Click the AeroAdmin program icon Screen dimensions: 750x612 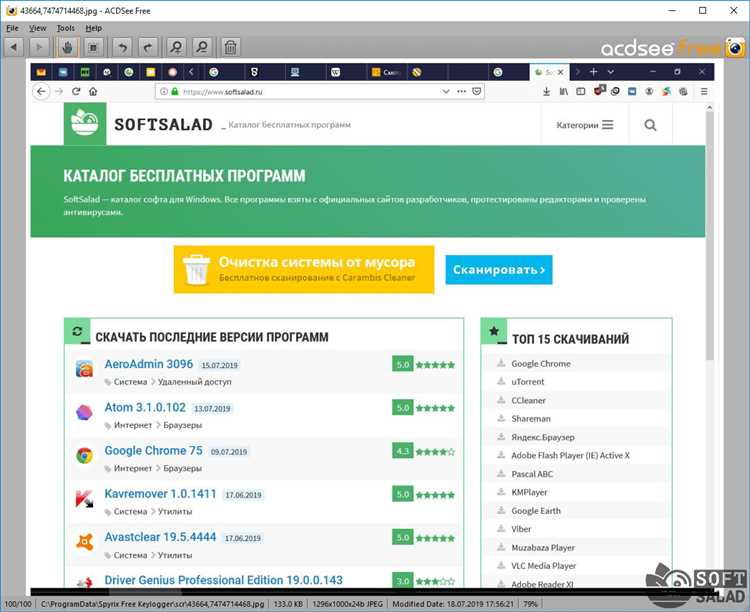tap(84, 369)
